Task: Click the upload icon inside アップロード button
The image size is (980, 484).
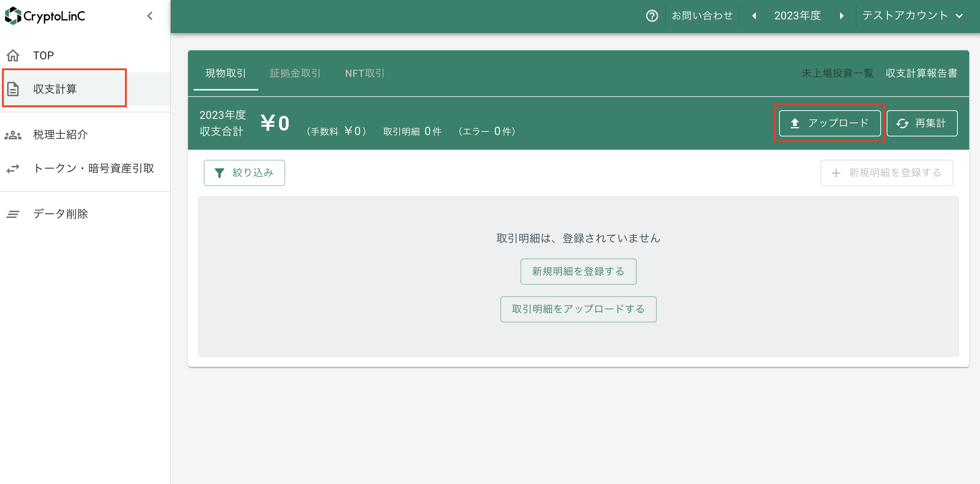Action: (794, 123)
